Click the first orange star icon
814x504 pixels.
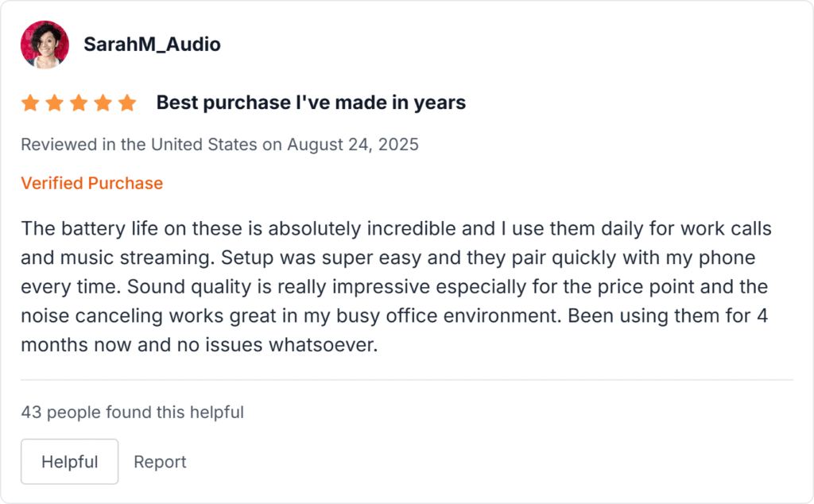(x=30, y=102)
